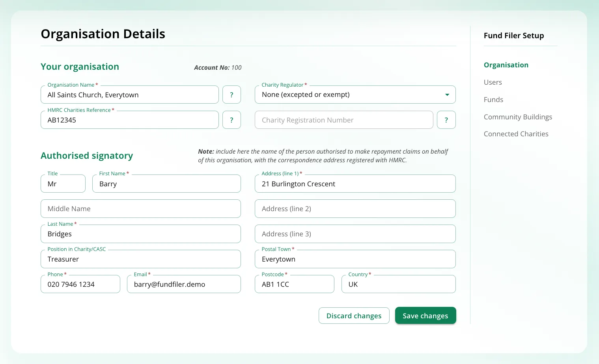The height and width of the screenshot is (364, 599).
Task: Edit the HMRC Charities Reference field
Action: (x=130, y=120)
